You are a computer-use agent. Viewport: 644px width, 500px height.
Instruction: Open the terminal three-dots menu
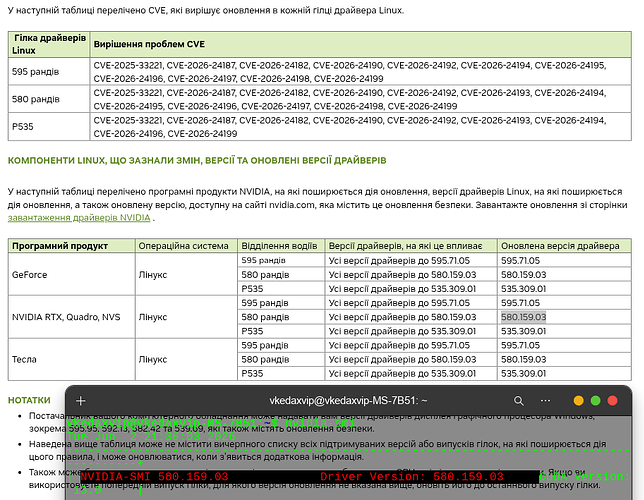545,401
